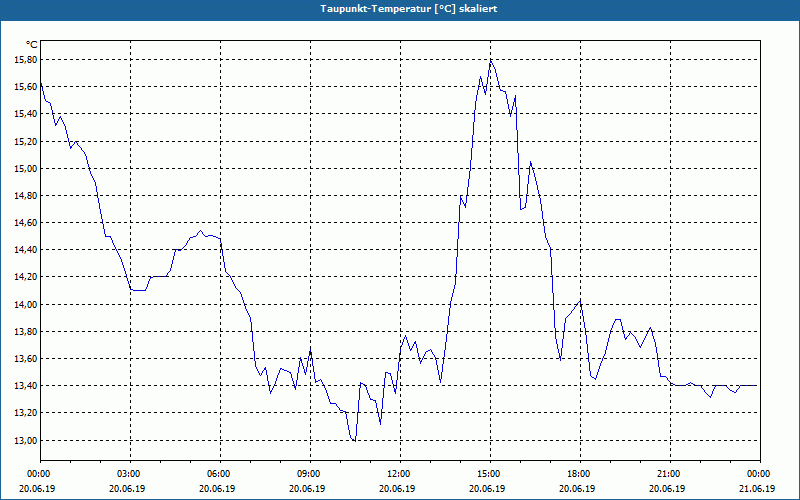Select the 14,80 y-axis value
The image size is (800, 500).
[27, 195]
